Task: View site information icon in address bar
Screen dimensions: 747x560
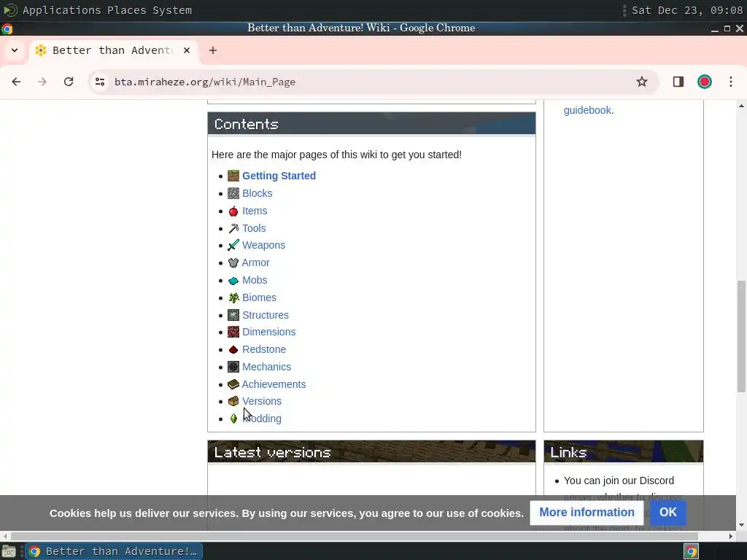Action: point(100,82)
